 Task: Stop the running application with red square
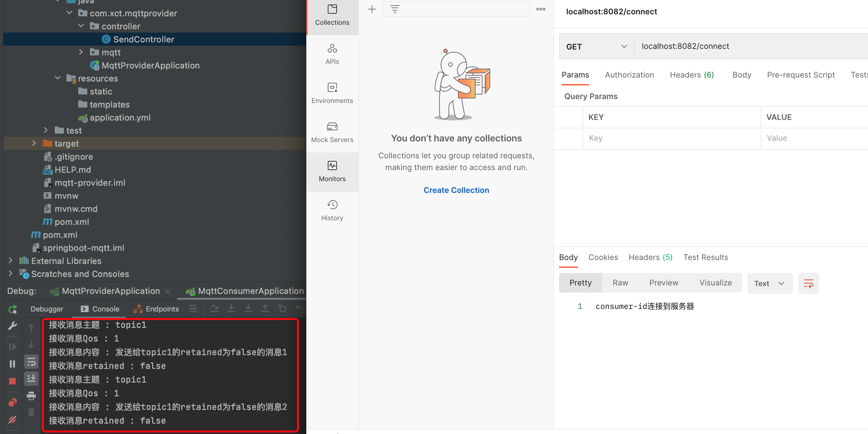click(x=12, y=381)
